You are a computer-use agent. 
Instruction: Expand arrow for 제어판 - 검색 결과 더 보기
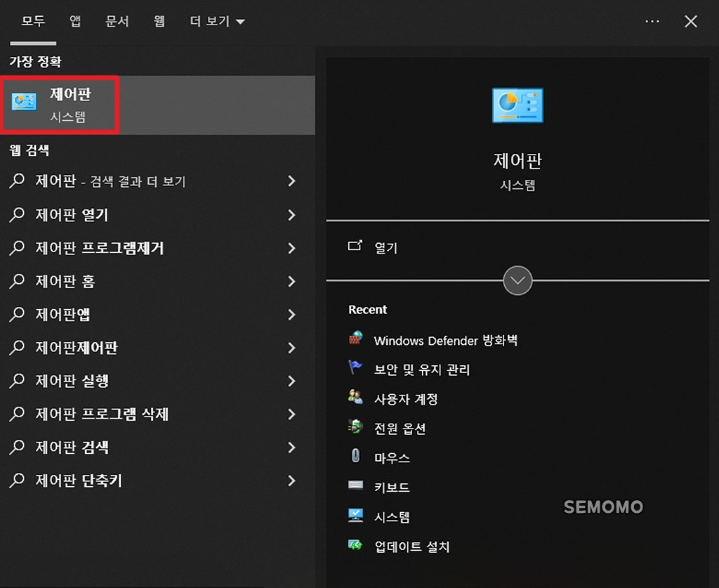click(291, 181)
